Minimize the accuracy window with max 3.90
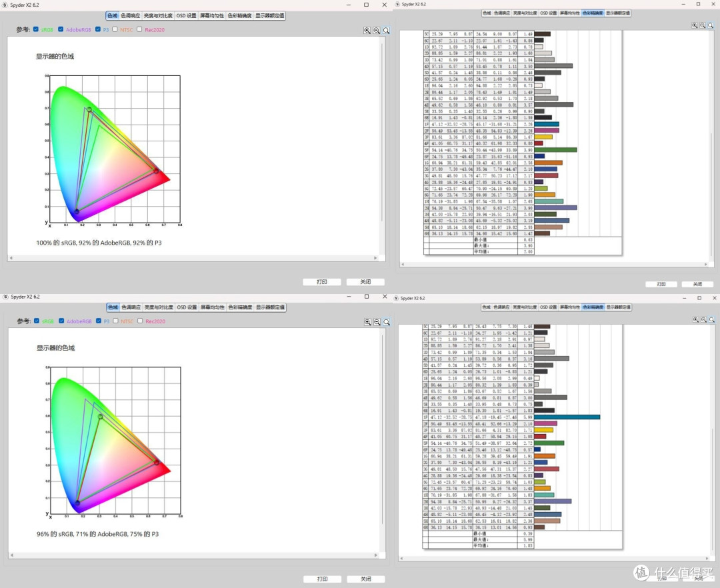This screenshot has height=588, width=720. [x=683, y=4]
